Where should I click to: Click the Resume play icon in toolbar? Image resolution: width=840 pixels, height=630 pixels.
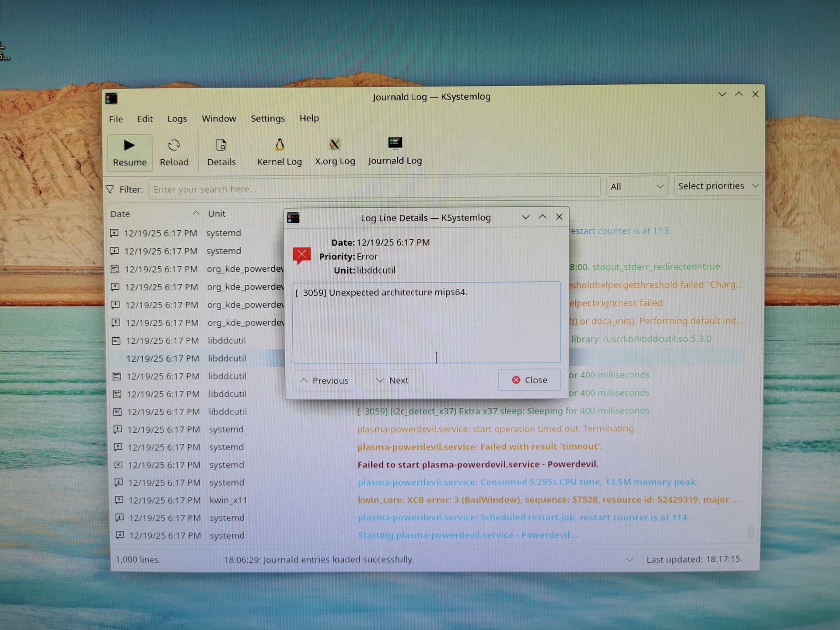point(129,145)
